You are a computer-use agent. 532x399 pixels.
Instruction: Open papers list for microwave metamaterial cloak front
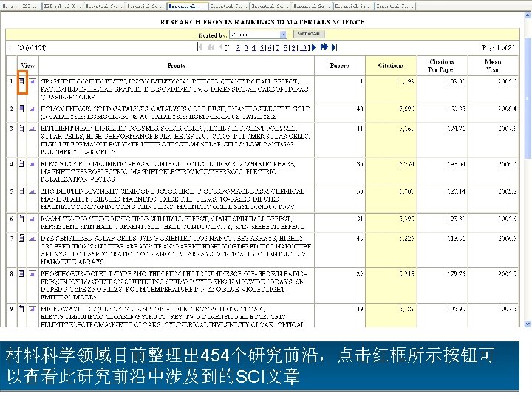[21, 309]
